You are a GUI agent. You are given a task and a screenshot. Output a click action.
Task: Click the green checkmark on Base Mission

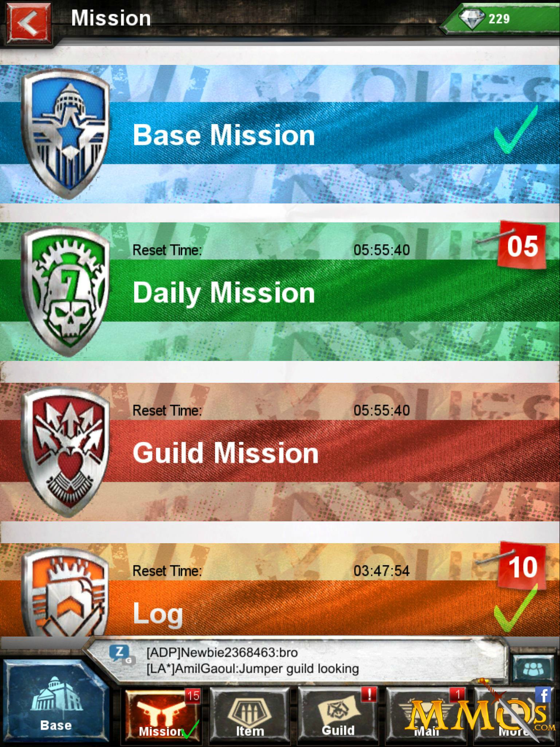click(516, 129)
